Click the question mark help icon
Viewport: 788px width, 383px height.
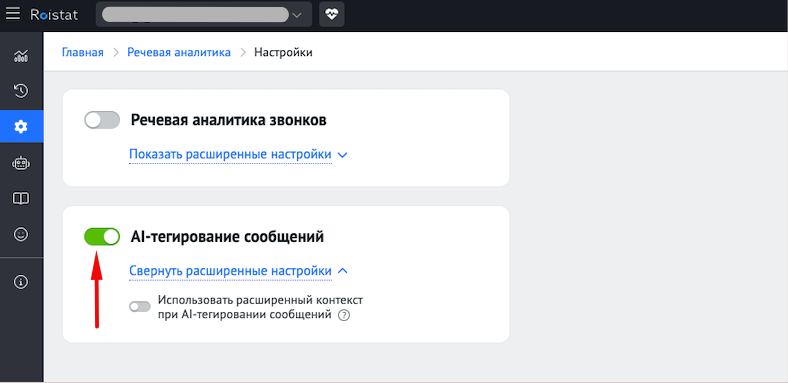(344, 316)
